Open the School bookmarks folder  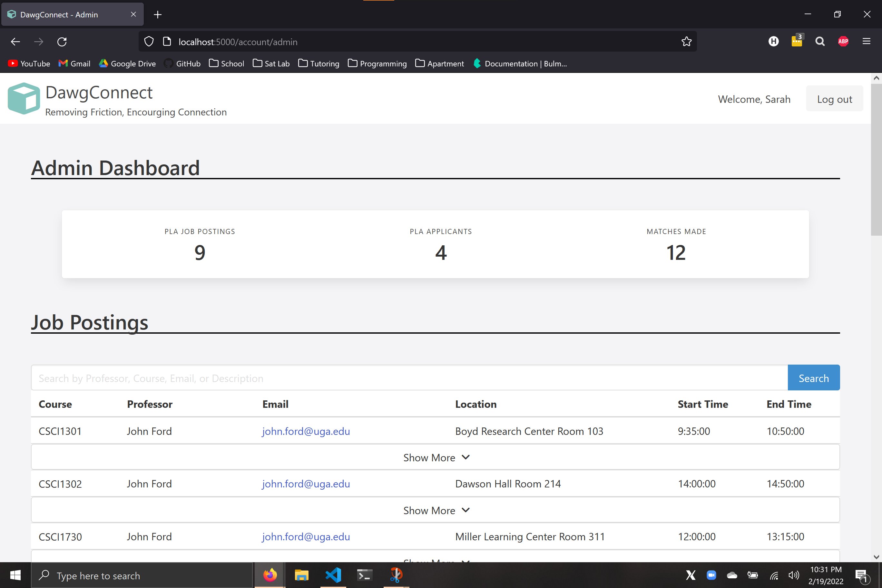[227, 64]
